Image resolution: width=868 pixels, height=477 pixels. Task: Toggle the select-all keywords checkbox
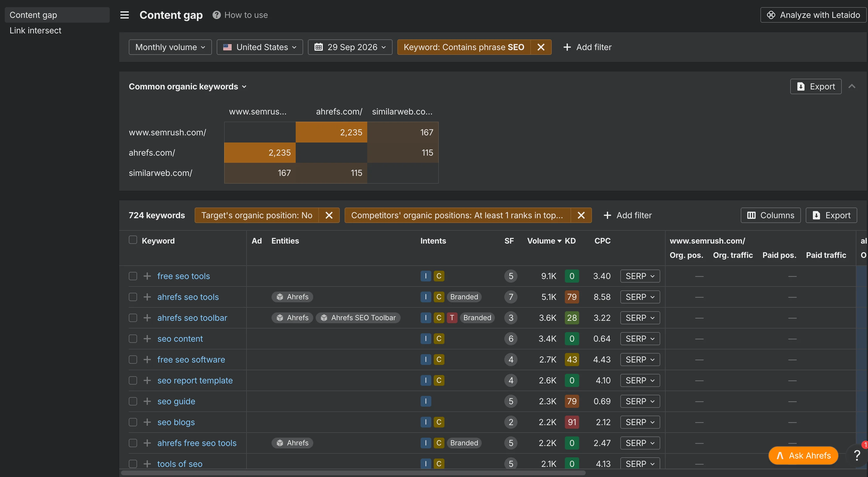(133, 240)
